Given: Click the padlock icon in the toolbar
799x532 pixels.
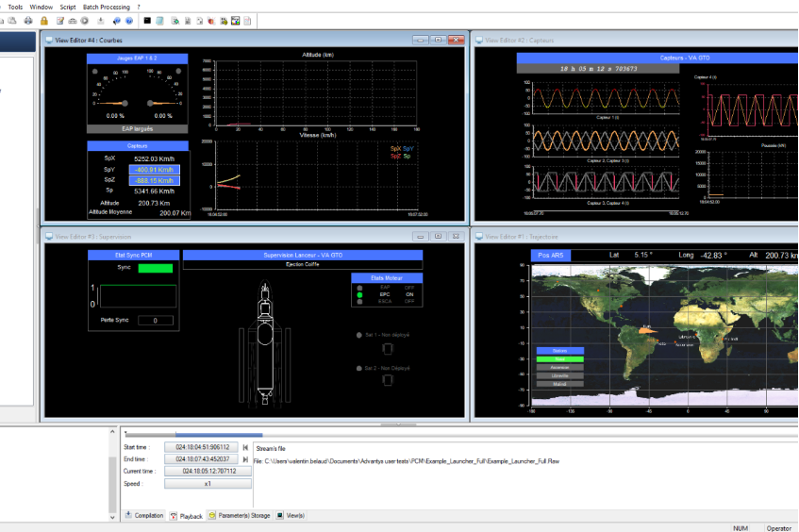Looking at the screenshot, I should pos(45,20).
